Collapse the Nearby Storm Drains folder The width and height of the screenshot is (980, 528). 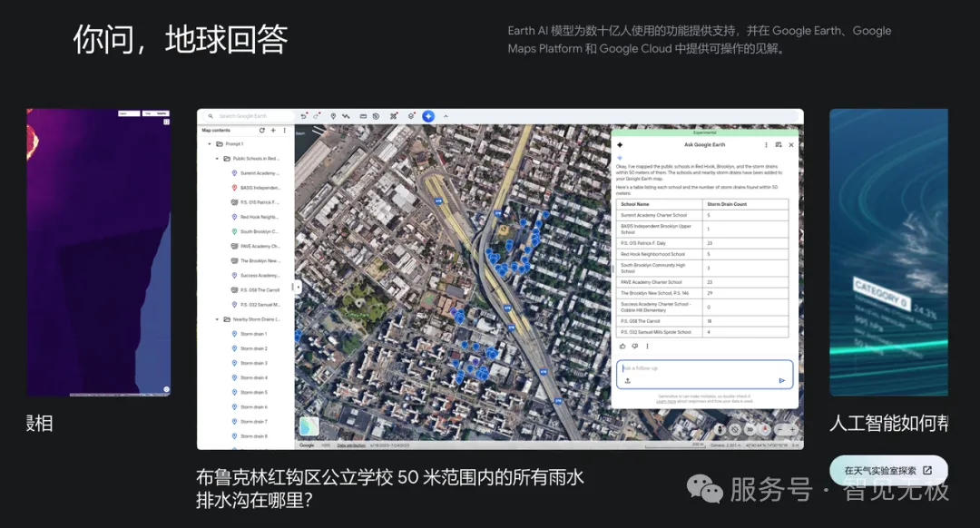click(x=217, y=319)
